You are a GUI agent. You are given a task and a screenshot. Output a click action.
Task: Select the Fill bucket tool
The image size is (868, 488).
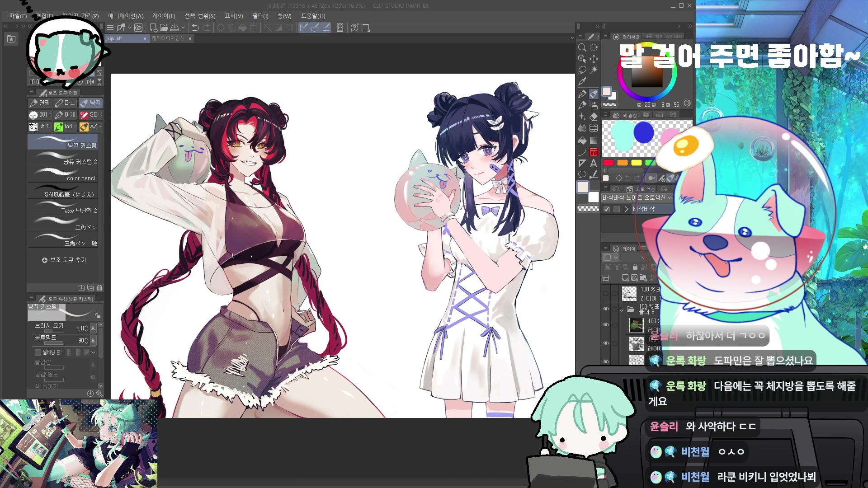pyautogui.click(x=582, y=140)
